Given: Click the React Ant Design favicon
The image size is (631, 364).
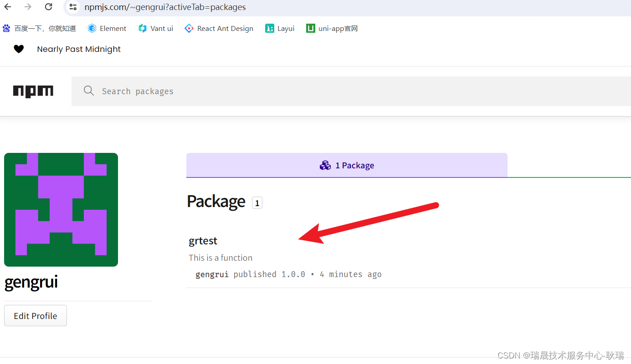Looking at the screenshot, I should click(189, 28).
